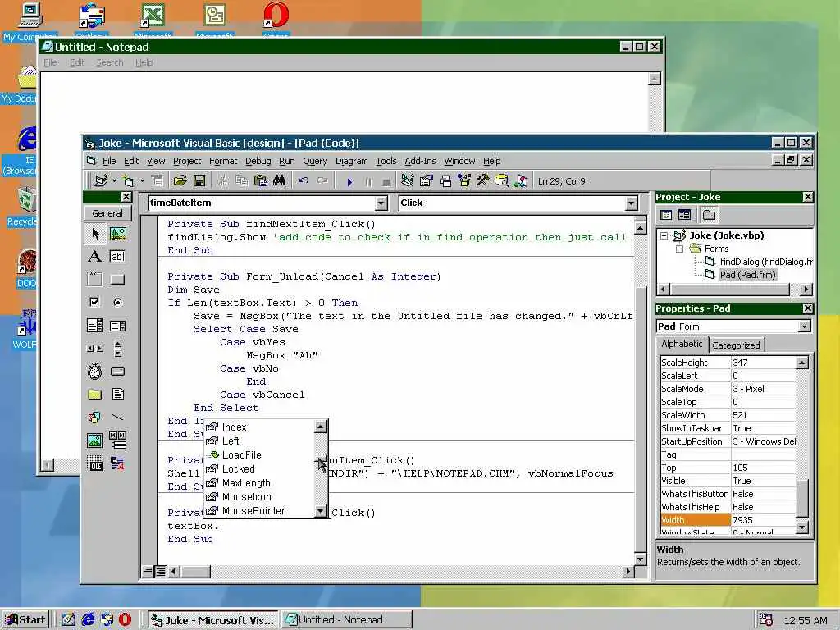Click the Save Project floppy icon
840x630 pixels.
click(x=199, y=181)
